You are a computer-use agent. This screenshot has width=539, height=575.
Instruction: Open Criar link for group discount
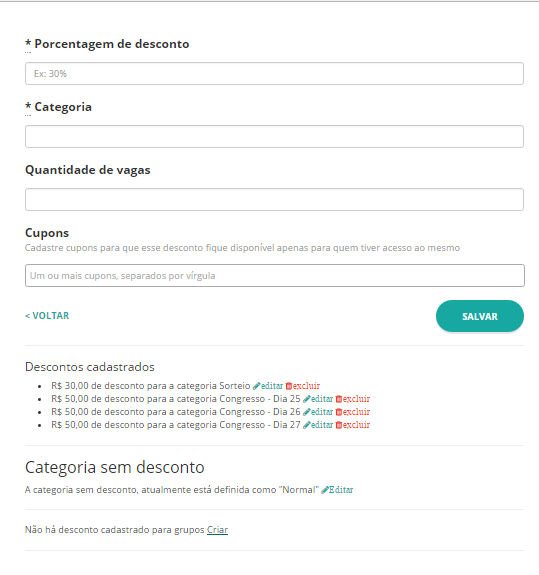(217, 530)
